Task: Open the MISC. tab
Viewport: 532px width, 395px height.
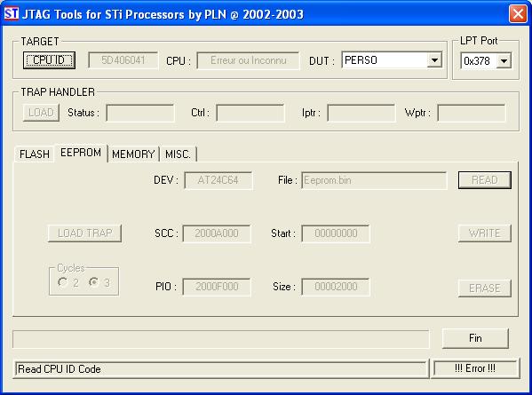Action: [178, 154]
